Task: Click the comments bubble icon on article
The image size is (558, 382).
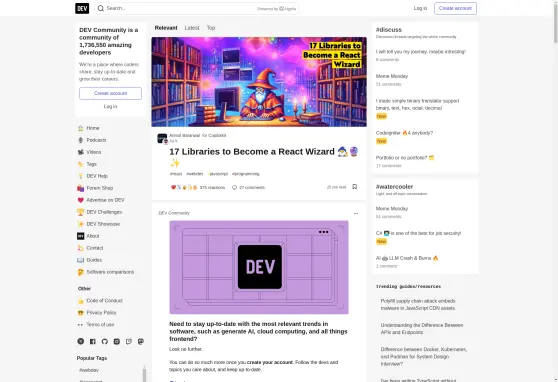Action: point(234,187)
